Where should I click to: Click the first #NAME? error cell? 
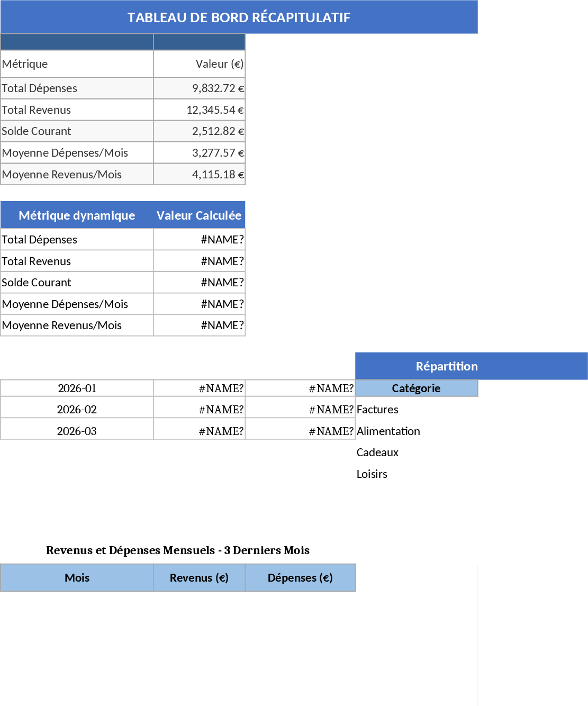click(222, 239)
